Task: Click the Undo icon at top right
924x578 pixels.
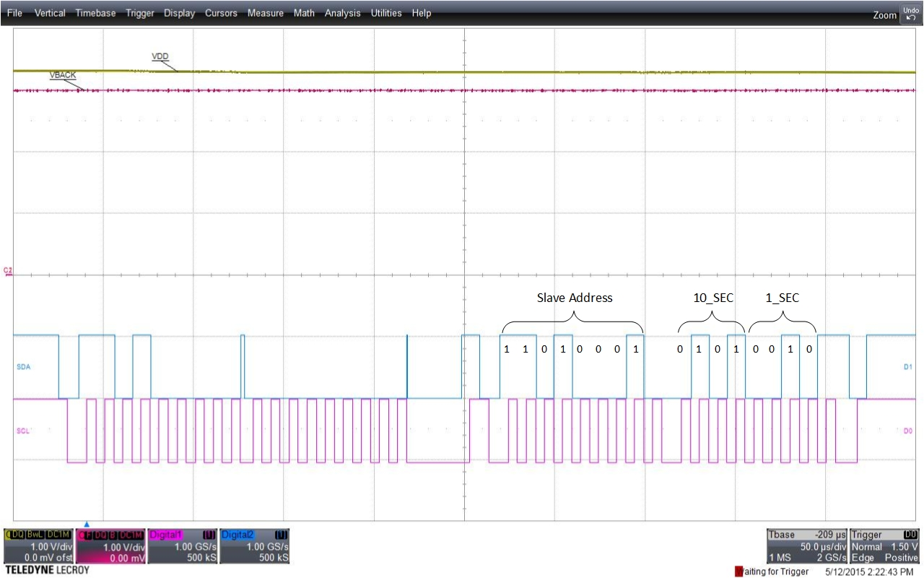Action: point(910,12)
